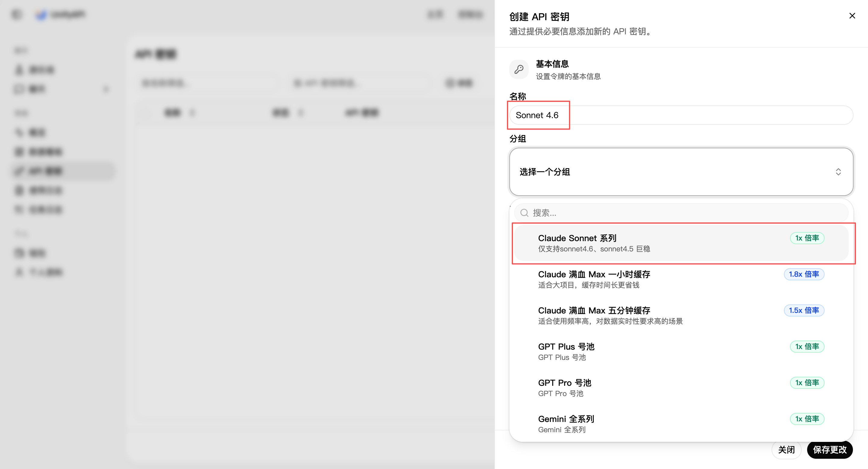
Task: Click the text 适合使用频率高，对数据实时性要求高的场景
Action: 611,321
